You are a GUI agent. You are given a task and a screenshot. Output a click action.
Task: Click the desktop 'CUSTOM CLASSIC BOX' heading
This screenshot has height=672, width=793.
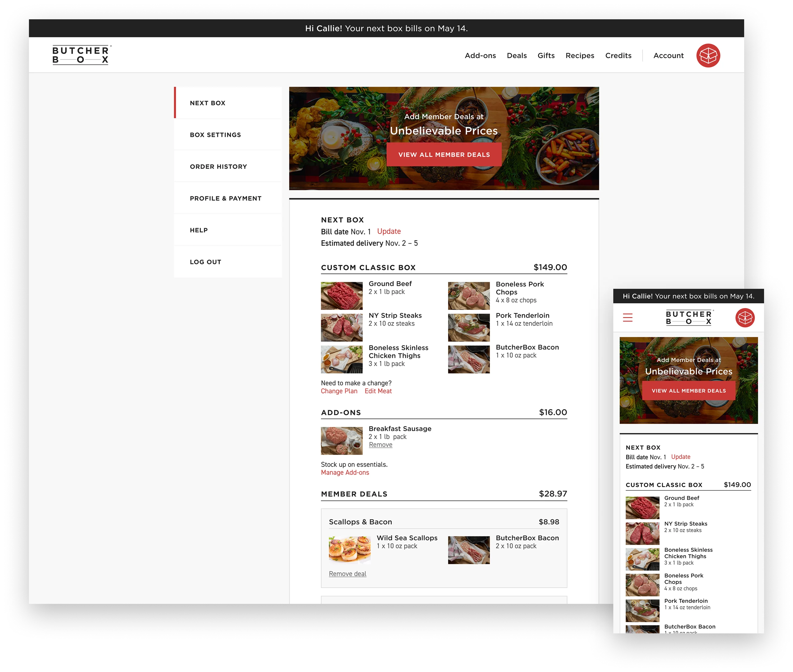[x=368, y=267]
